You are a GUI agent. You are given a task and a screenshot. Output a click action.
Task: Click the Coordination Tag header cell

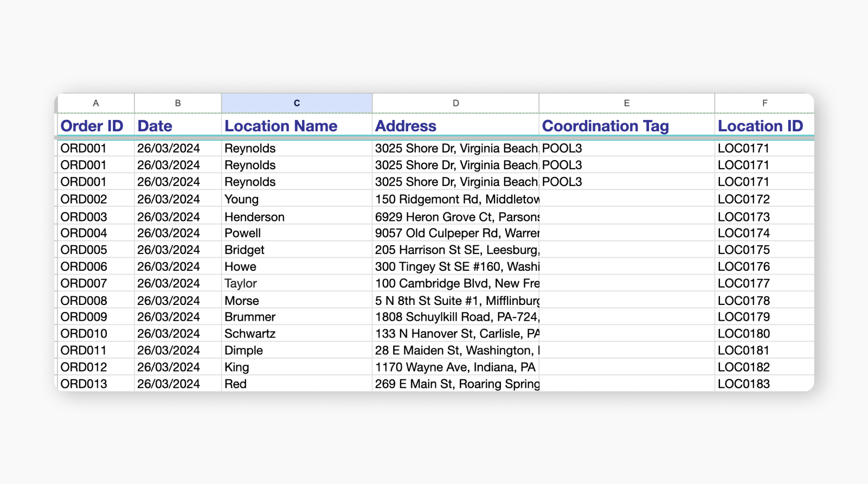point(605,126)
